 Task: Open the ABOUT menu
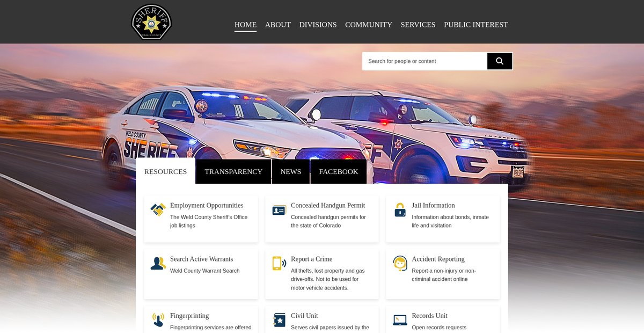(278, 25)
